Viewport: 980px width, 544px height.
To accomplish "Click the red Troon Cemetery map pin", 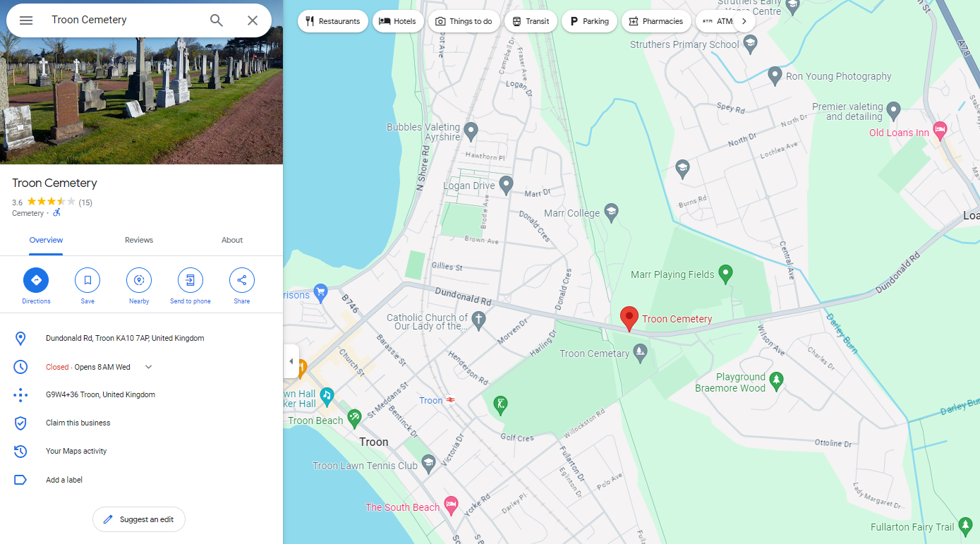I will coord(629,319).
